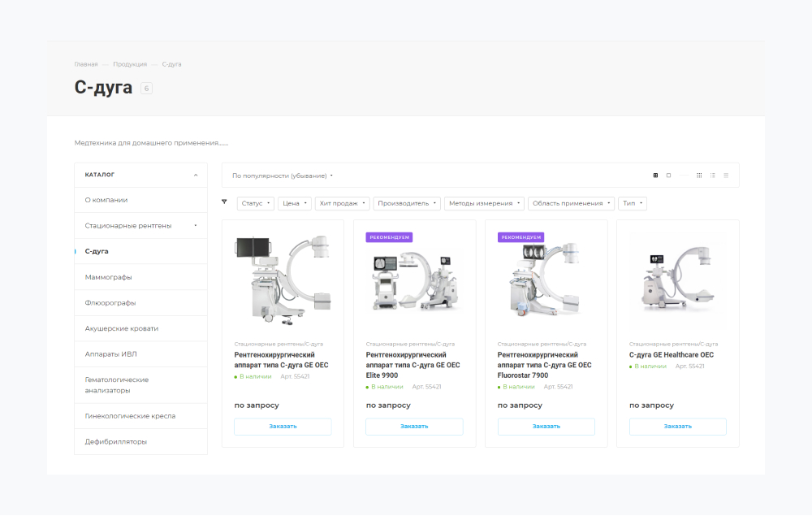Collapse the Каталог sidebar with the chevron
The width and height of the screenshot is (812, 516).
tap(196, 175)
